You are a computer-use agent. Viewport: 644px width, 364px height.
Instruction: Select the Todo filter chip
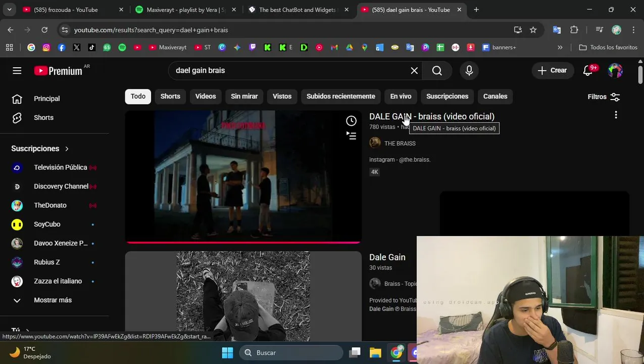138,97
